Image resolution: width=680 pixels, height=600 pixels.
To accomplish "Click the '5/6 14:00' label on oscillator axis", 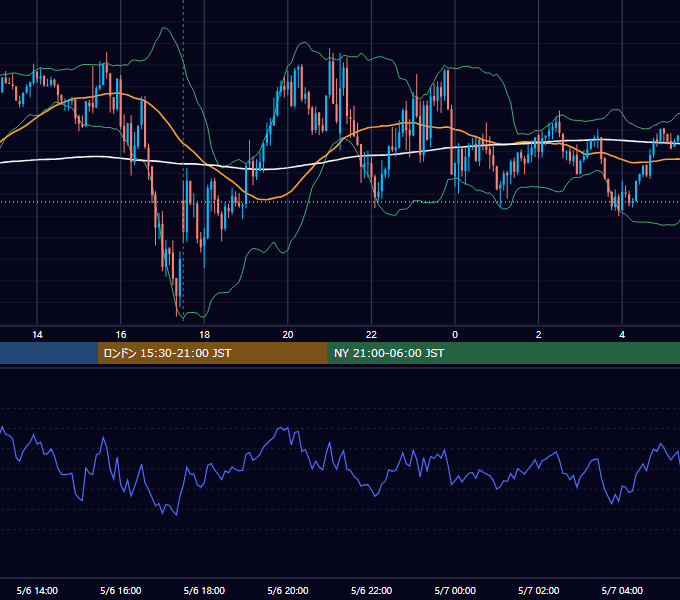I will point(37,590).
